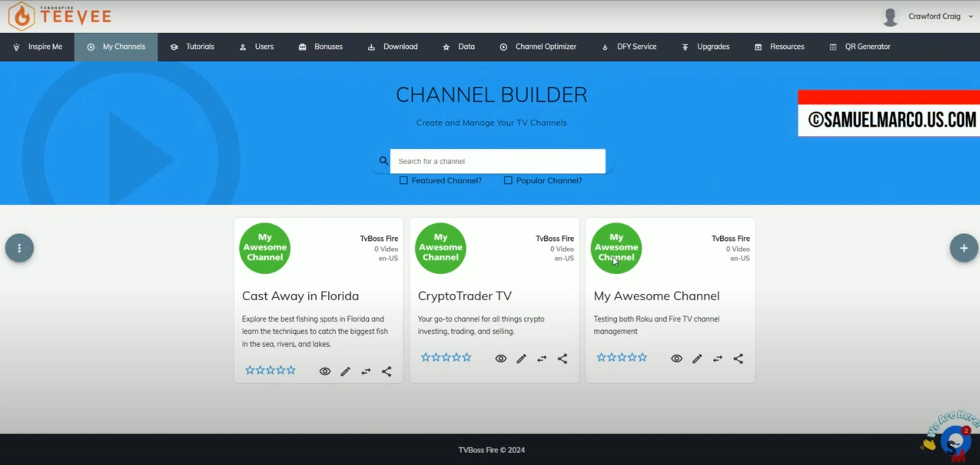980x465 pixels.
Task: Switch to My Channels tab
Action: tap(116, 47)
